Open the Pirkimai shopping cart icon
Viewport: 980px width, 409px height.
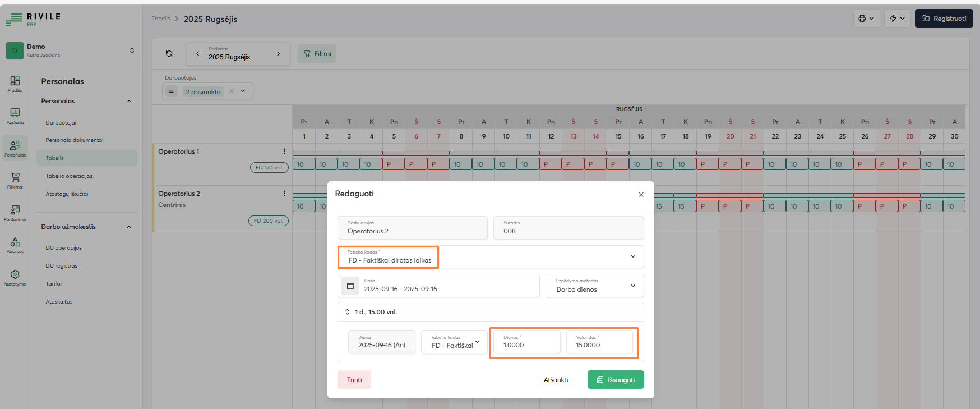point(15,178)
